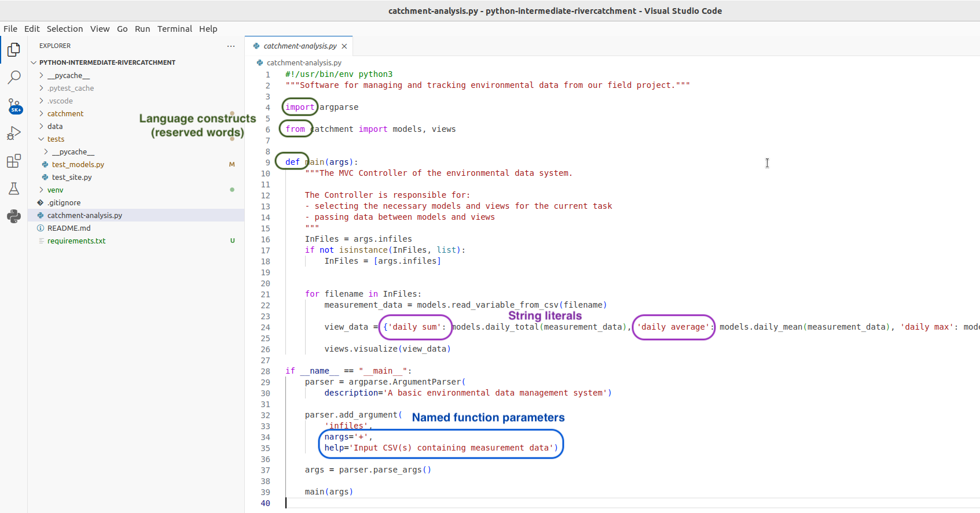The image size is (980, 513).
Task: Expand the __pycache__ folder inside tests
Action: pyautogui.click(x=46, y=152)
